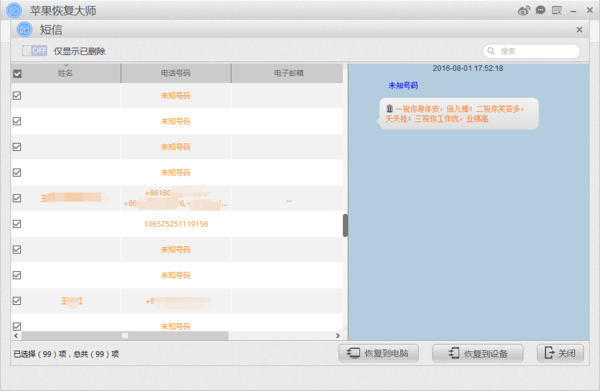Image resolution: width=600 pixels, height=391 pixels.
Task: Click the message bubble starting 一祝你身体安
Action: tap(459, 114)
